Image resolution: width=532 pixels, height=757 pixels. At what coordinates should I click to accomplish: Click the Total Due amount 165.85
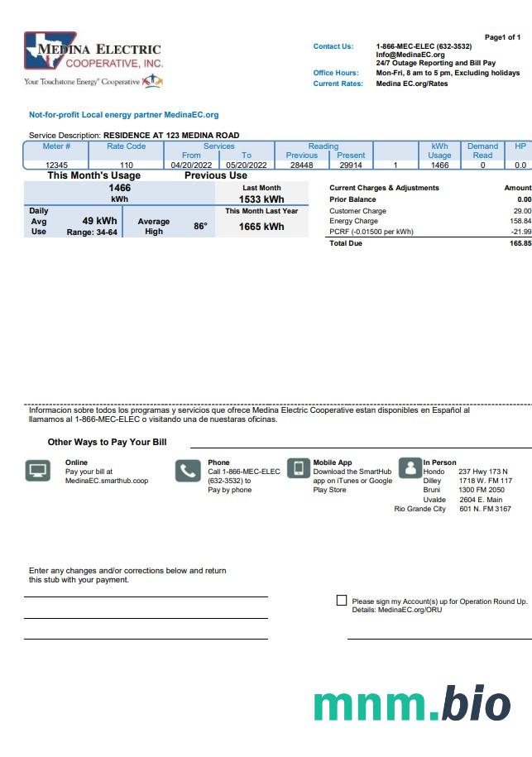pyautogui.click(x=520, y=244)
